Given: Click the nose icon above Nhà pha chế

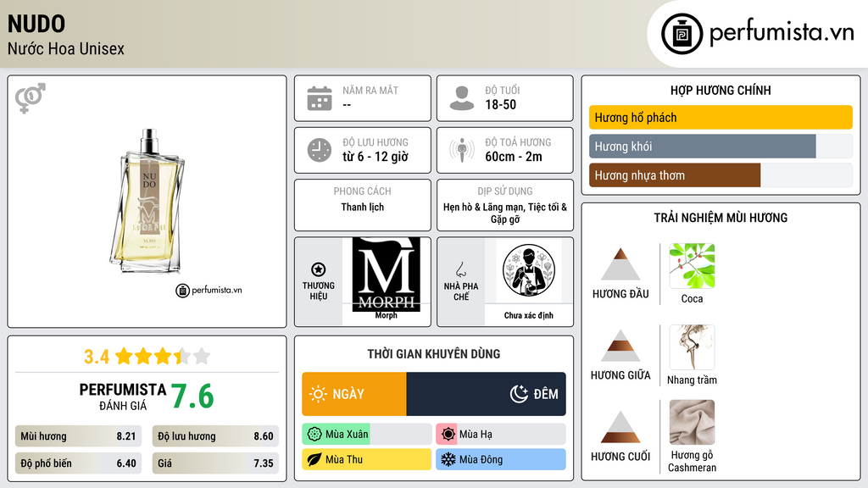Looking at the screenshot, I should tap(460, 269).
